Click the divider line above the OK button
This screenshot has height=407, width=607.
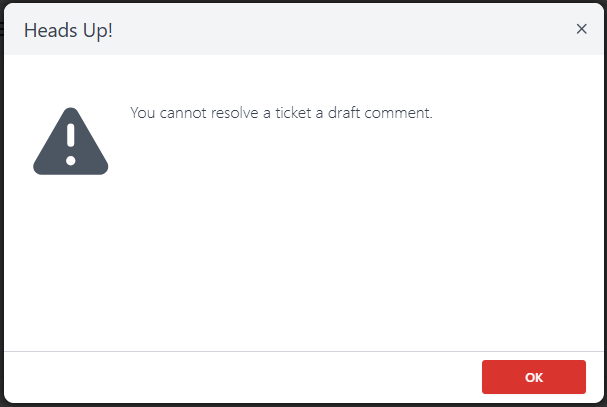point(300,351)
